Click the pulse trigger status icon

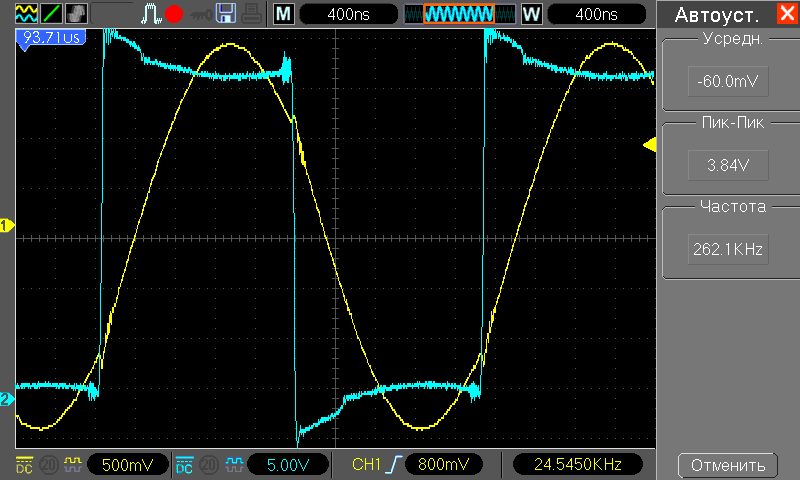tap(150, 14)
